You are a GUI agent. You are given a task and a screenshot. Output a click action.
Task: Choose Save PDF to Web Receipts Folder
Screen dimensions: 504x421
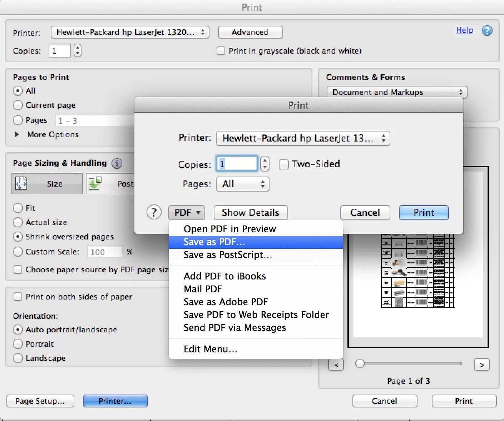pos(256,315)
